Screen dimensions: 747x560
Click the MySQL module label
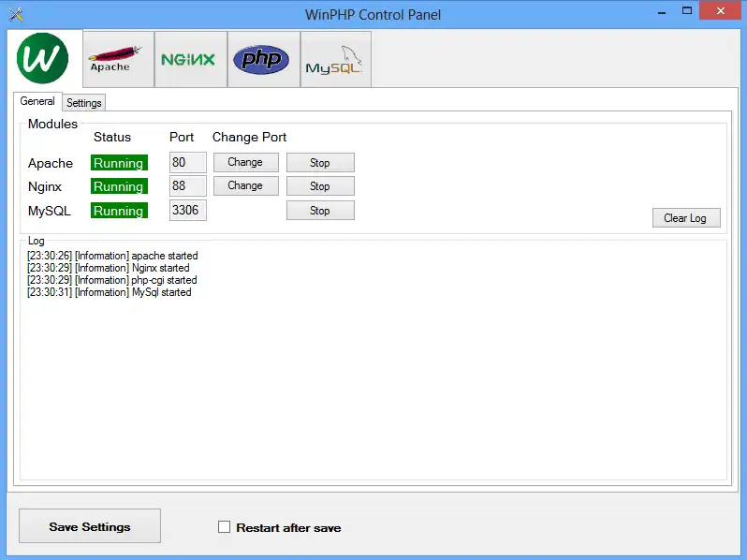(50, 211)
